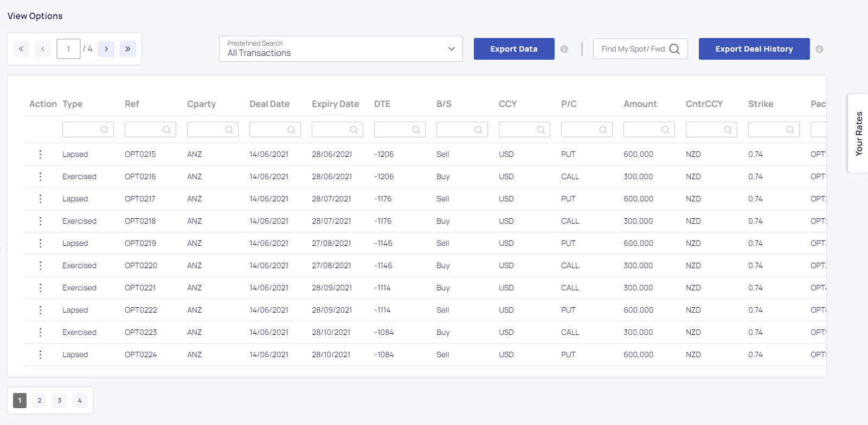Open action menu for OPT0221 row
Screen dimensions: 868x425
pos(40,288)
